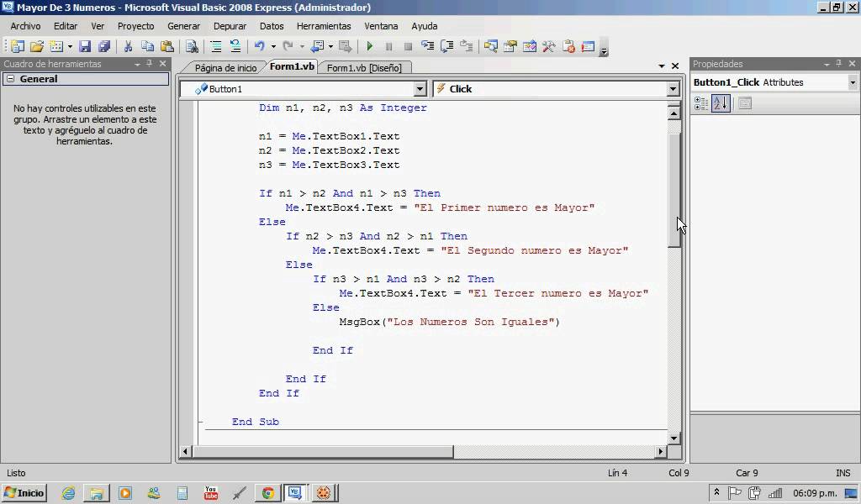Click the Step Into icon
The image size is (861, 504).
[427, 46]
